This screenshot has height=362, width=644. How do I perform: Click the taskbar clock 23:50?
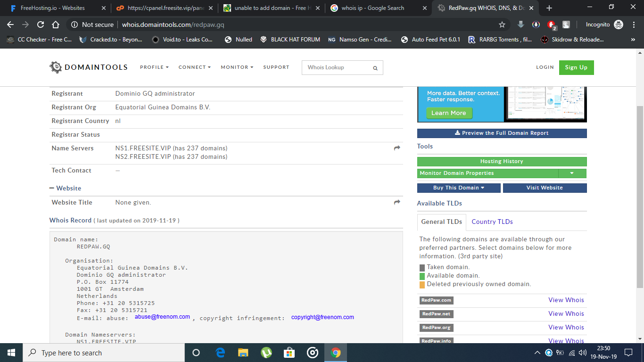(x=603, y=353)
